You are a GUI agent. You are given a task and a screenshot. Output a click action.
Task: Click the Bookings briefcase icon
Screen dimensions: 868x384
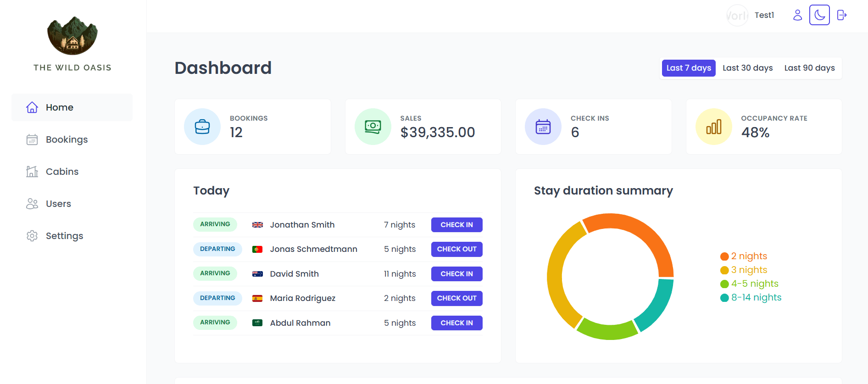pos(202,127)
